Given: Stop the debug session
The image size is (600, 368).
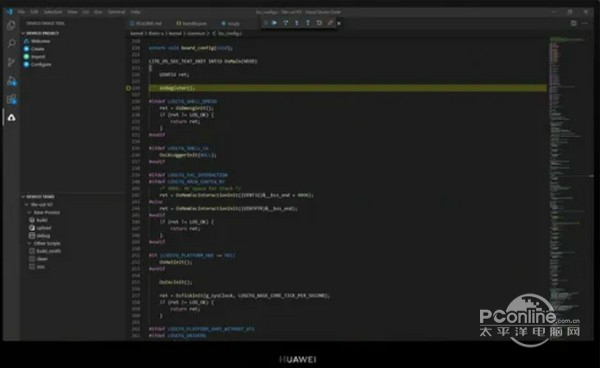Looking at the screenshot, I should 330,23.
